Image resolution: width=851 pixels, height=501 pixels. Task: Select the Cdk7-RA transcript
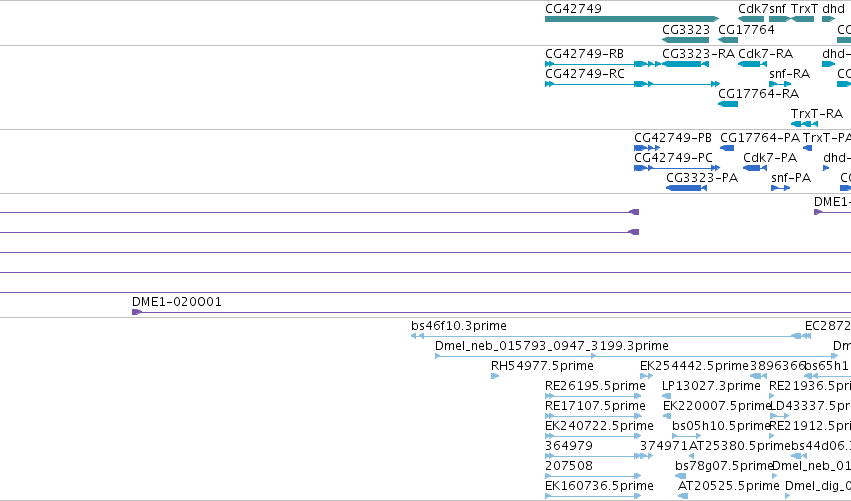[752, 64]
